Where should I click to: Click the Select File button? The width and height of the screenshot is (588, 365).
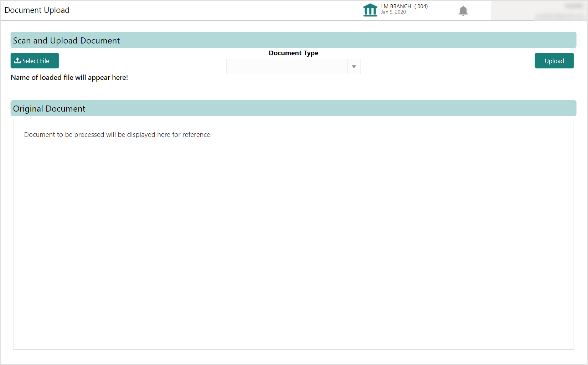pos(35,61)
